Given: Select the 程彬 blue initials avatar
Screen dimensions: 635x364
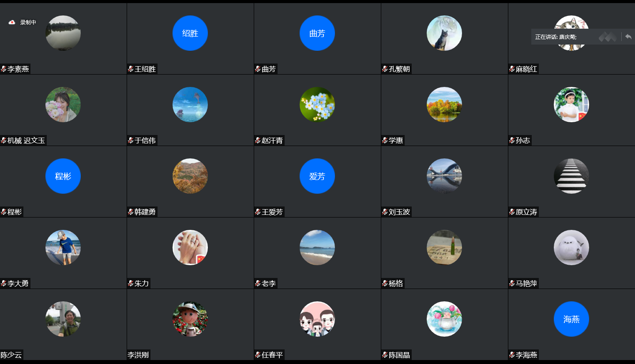Looking at the screenshot, I should point(63,176).
